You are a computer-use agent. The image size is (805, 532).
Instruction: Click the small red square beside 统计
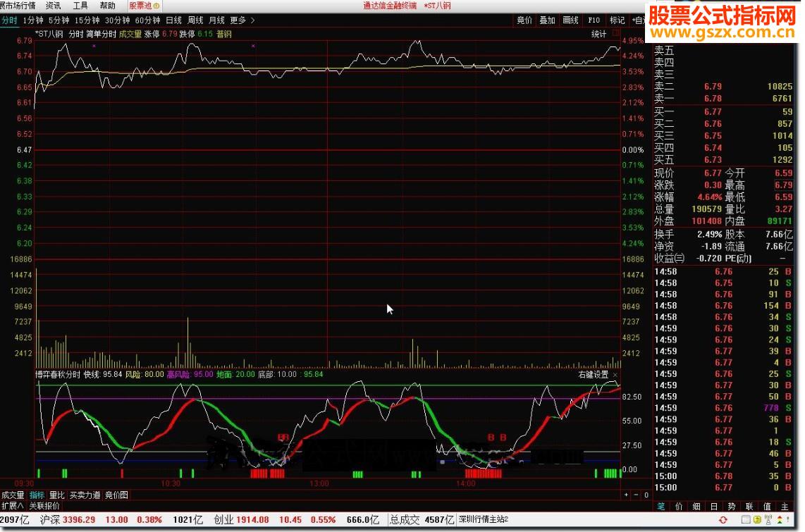615,33
